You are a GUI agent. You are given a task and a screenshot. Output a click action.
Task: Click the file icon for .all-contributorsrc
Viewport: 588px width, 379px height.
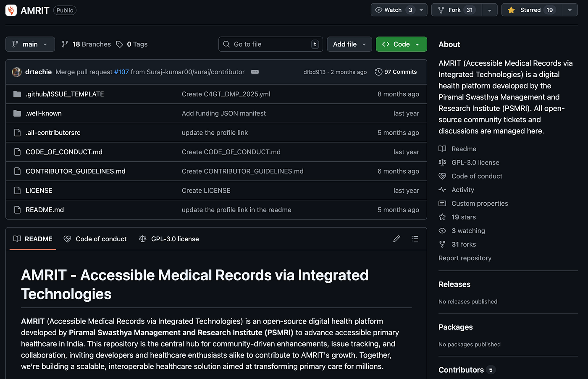coord(17,133)
